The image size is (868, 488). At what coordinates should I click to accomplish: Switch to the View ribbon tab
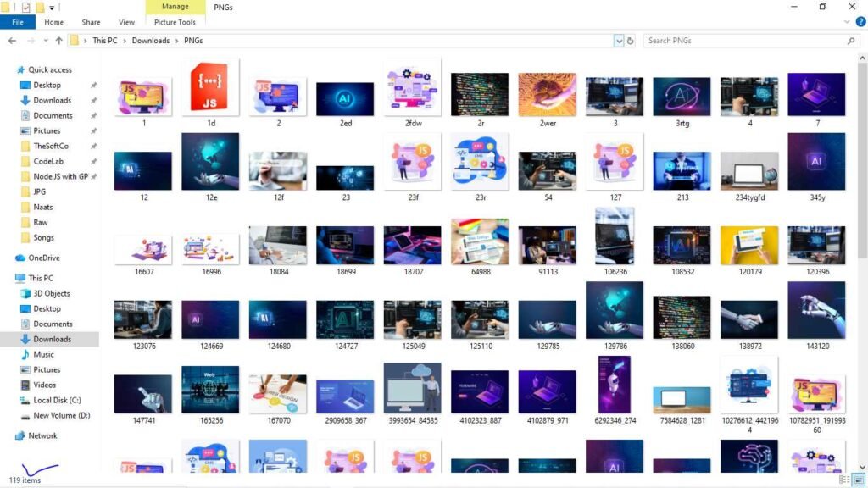pos(126,22)
